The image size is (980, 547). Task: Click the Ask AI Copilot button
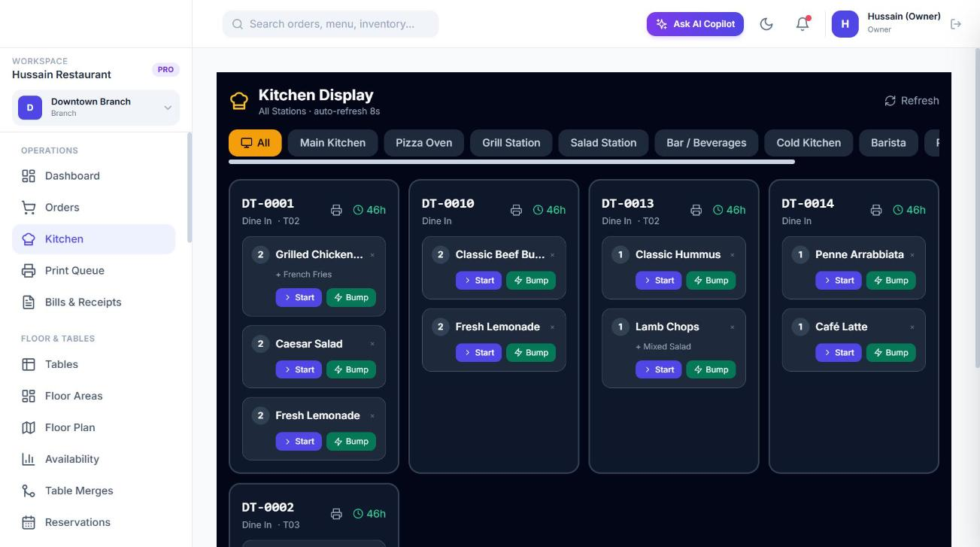[695, 24]
